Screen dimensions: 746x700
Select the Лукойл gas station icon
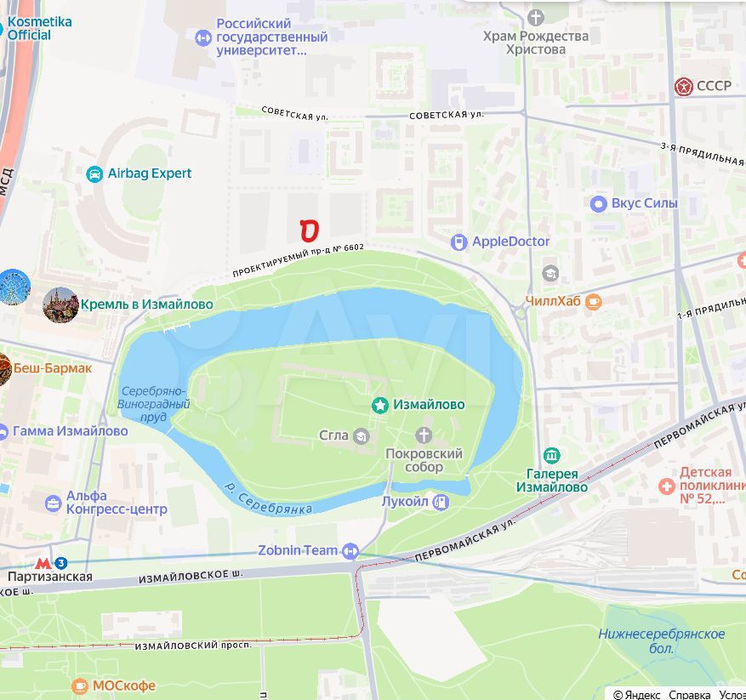(x=441, y=502)
